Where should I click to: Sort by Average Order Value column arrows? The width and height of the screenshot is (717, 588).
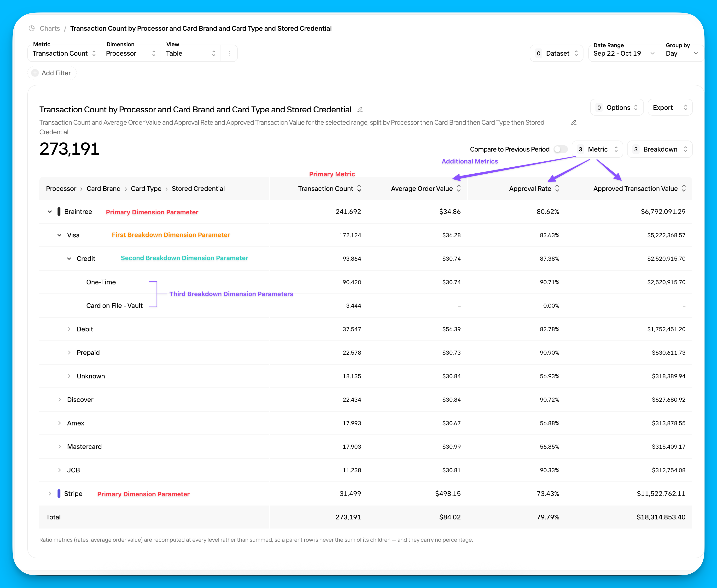(459, 188)
